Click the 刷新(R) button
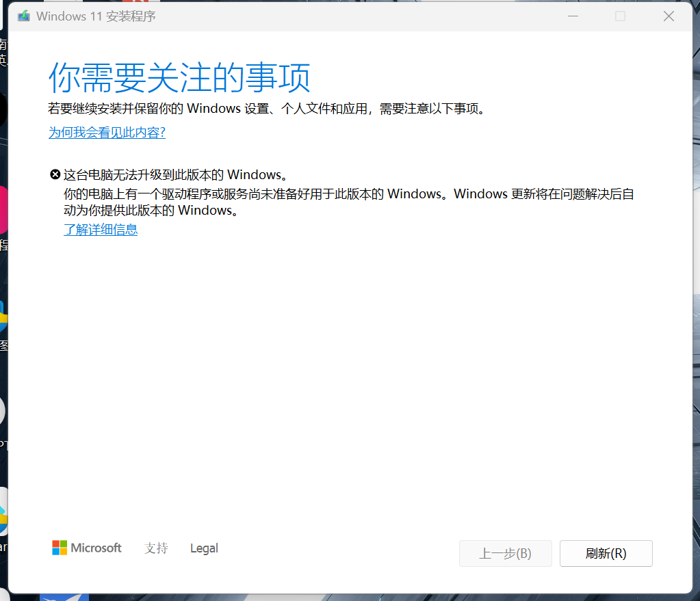This screenshot has width=700, height=601. pos(606,553)
